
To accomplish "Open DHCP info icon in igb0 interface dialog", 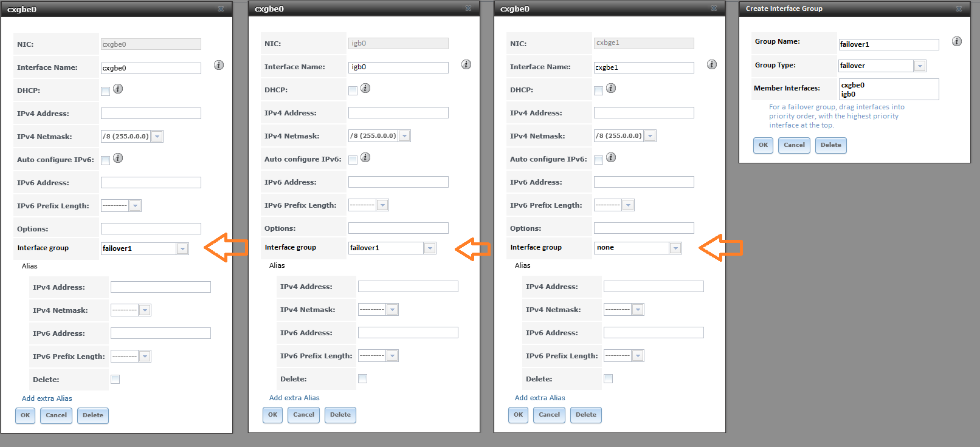I will pos(365,88).
